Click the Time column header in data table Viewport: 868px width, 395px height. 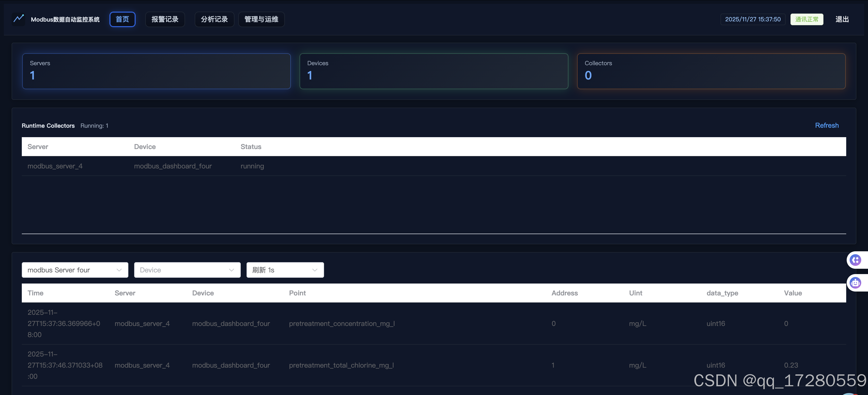35,293
